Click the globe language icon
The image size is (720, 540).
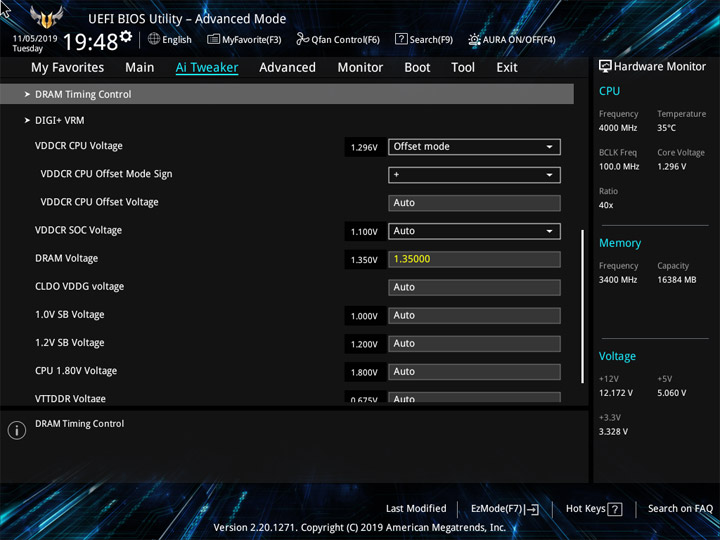(x=154, y=39)
